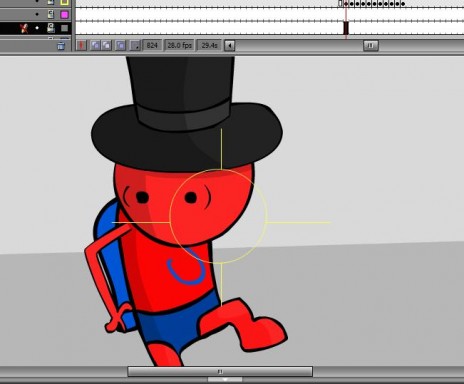This screenshot has width=464, height=384.
Task: Click the timeline scroll-left arrow
Action: (x=229, y=45)
